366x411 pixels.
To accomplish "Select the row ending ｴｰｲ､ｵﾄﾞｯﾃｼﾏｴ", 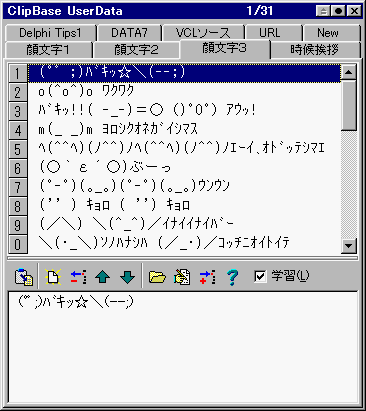I will [x=184, y=149].
